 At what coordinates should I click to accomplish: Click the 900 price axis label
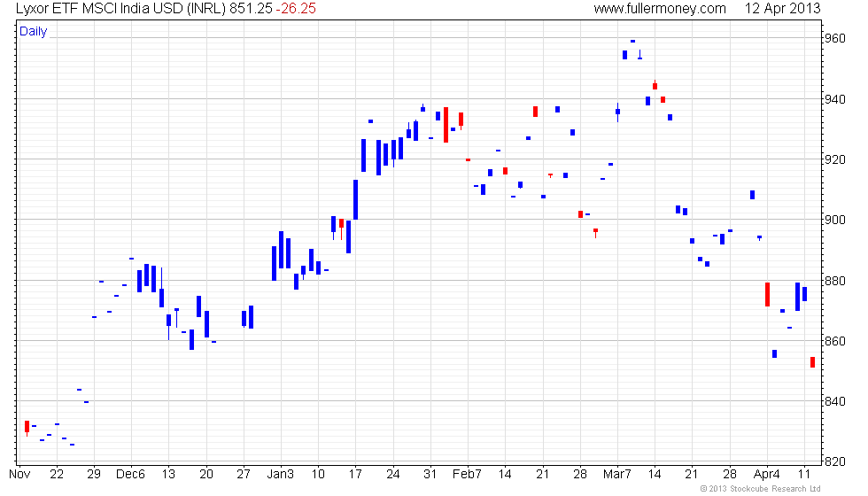835,220
